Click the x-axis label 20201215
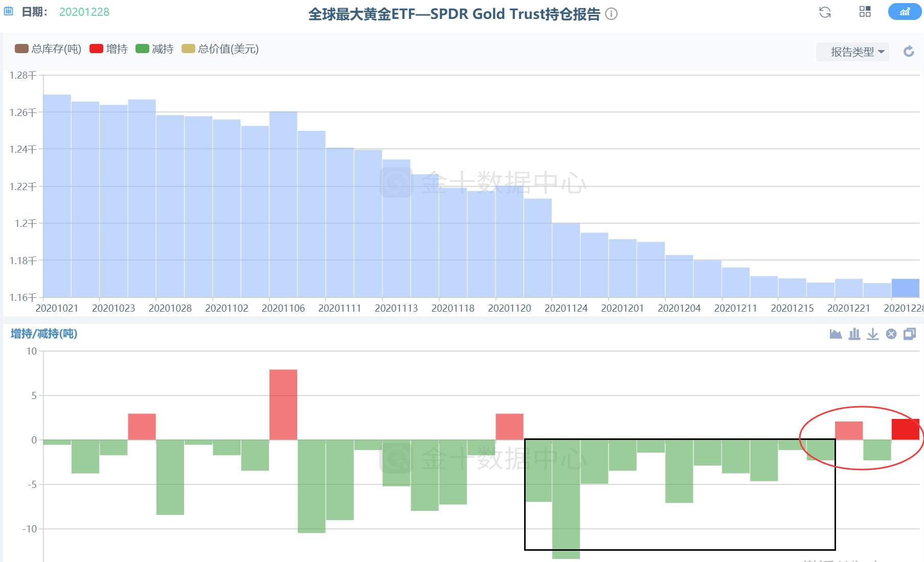Viewport: 924px width, 562px height. click(x=792, y=308)
